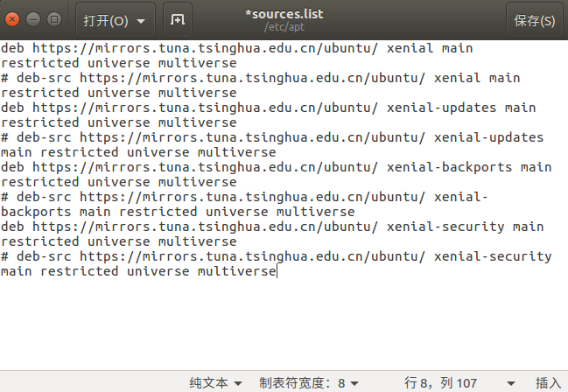Open the 制表符宽度: 8 tab width dropdown
Image resolution: width=568 pixels, height=392 pixels.
309,383
